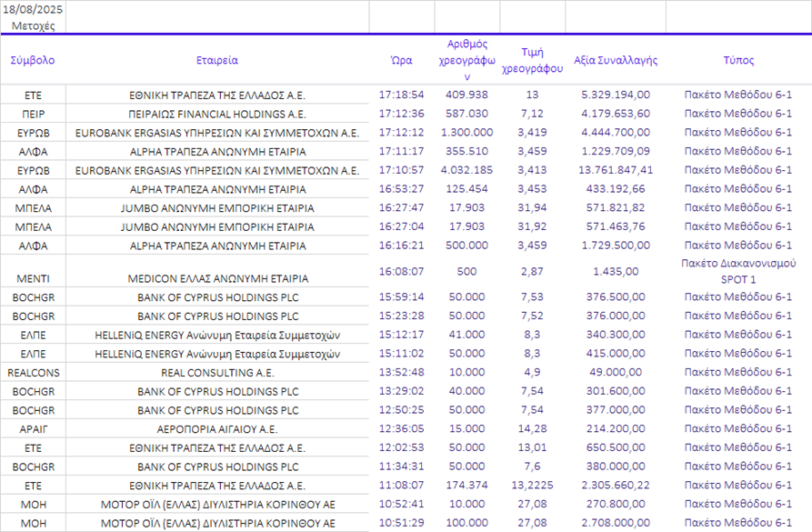This screenshot has height=532, width=812.
Task: Click the price cell 4,9
Action: 532,372
